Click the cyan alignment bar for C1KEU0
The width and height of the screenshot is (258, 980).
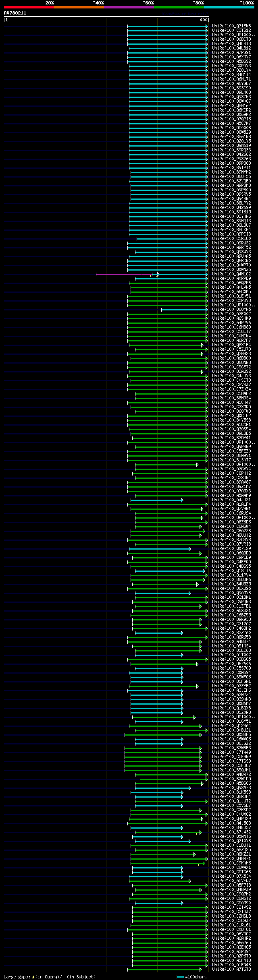(172, 239)
